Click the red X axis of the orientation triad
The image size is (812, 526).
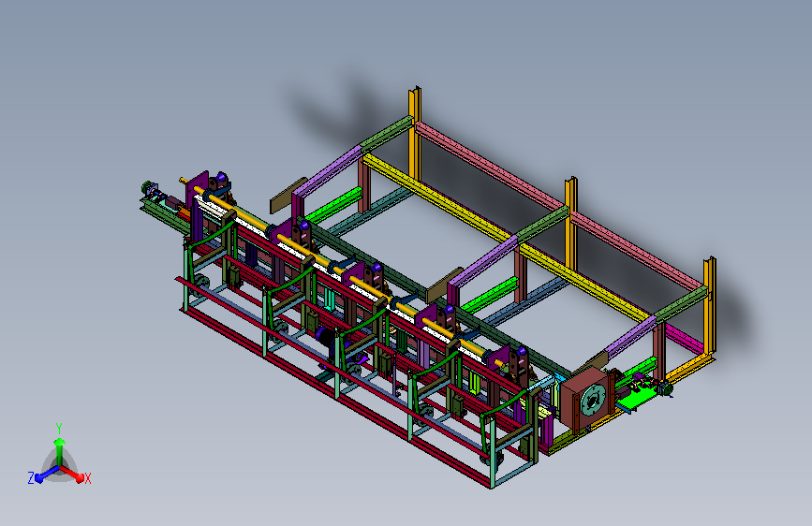(x=73, y=474)
